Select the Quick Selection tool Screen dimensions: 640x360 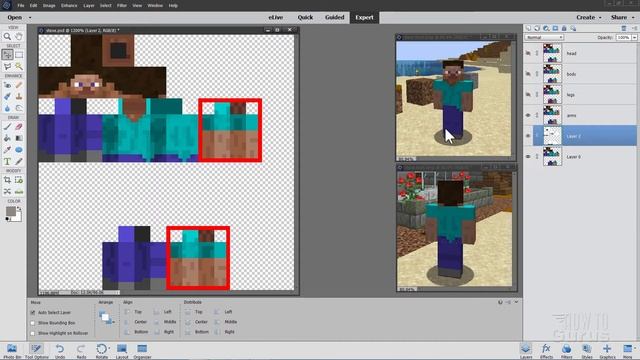point(19,66)
